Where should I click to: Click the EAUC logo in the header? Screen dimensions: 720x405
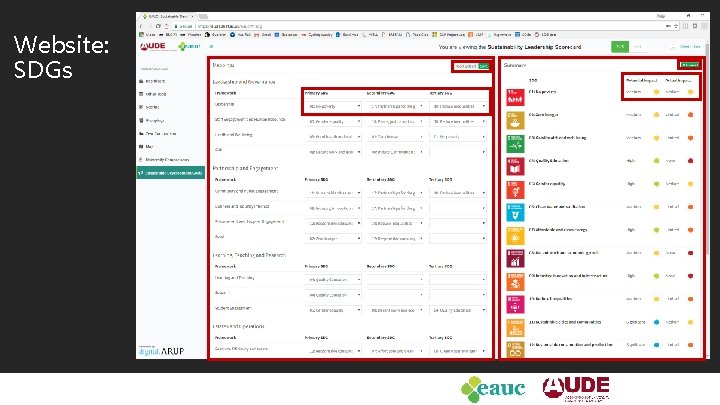point(189,46)
